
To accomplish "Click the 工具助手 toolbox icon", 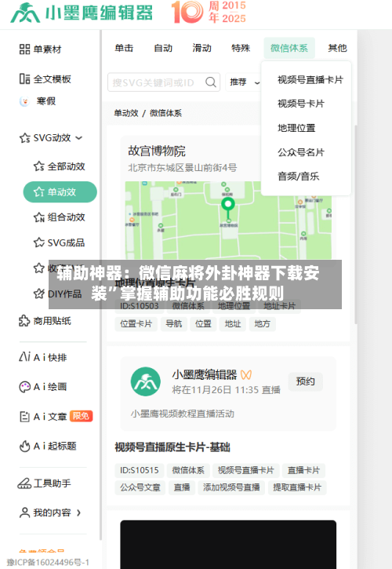I will pyautogui.click(x=24, y=483).
